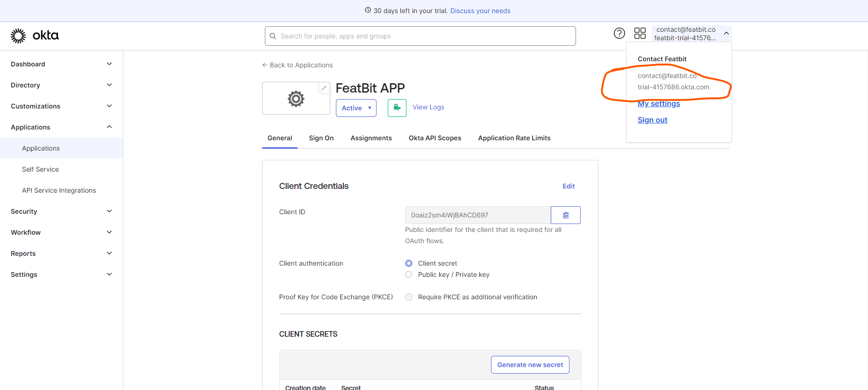Focus the people, apps and groups search field
Viewport: 868px width, 390px height.
click(420, 36)
